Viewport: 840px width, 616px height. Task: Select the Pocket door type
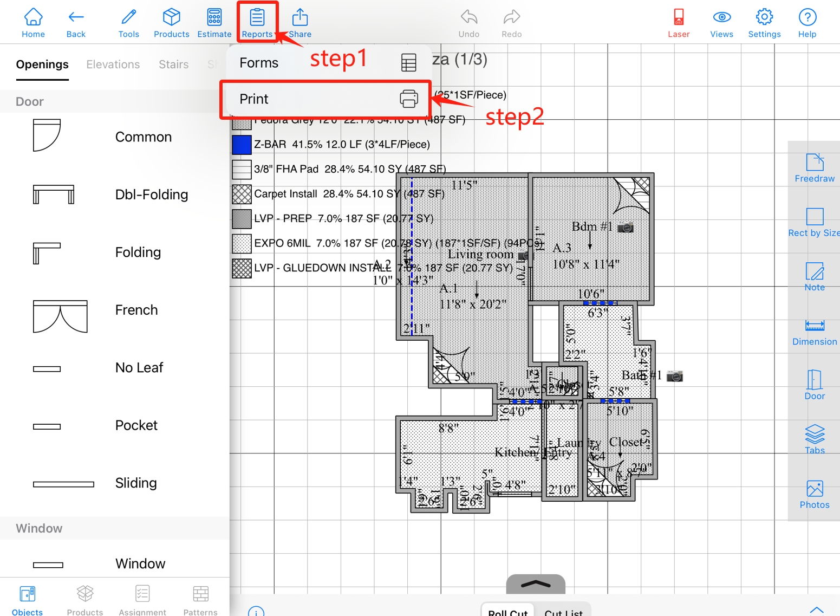115,425
